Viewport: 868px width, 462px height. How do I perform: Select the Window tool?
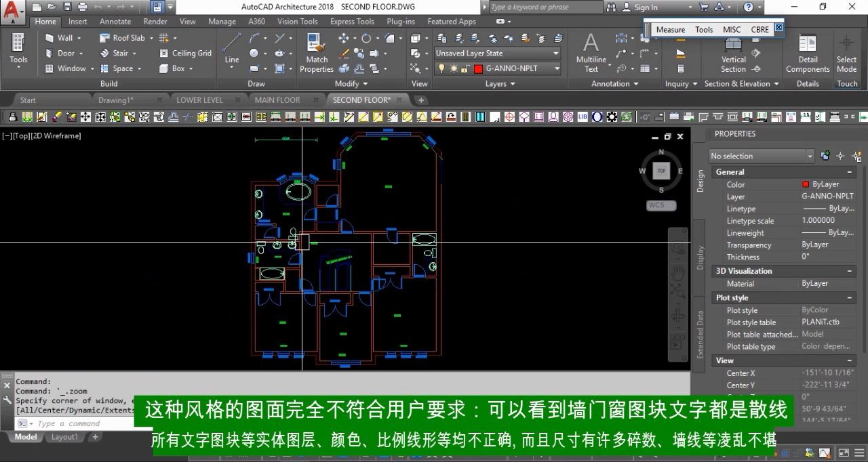coord(68,68)
